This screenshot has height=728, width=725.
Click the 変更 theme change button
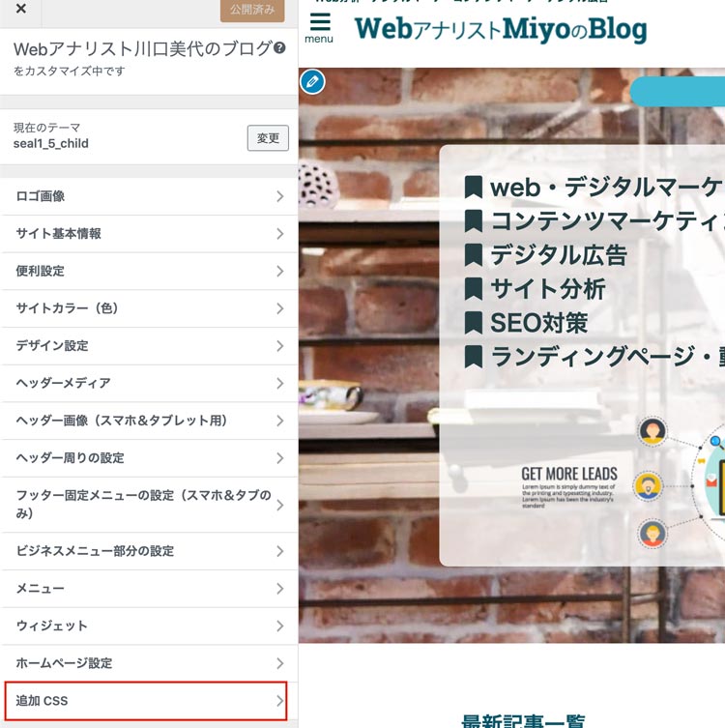pos(268,138)
